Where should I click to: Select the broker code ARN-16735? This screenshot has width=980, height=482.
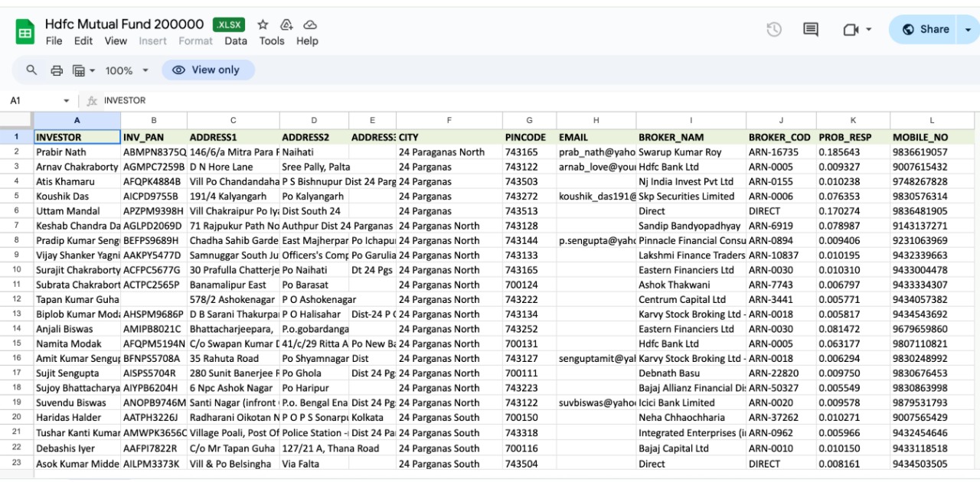coord(782,152)
